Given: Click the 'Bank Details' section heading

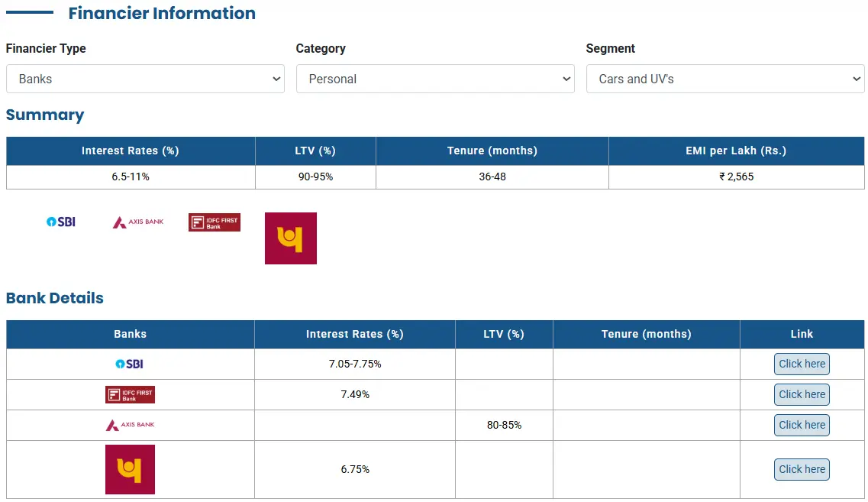Looking at the screenshot, I should pyautogui.click(x=55, y=298).
